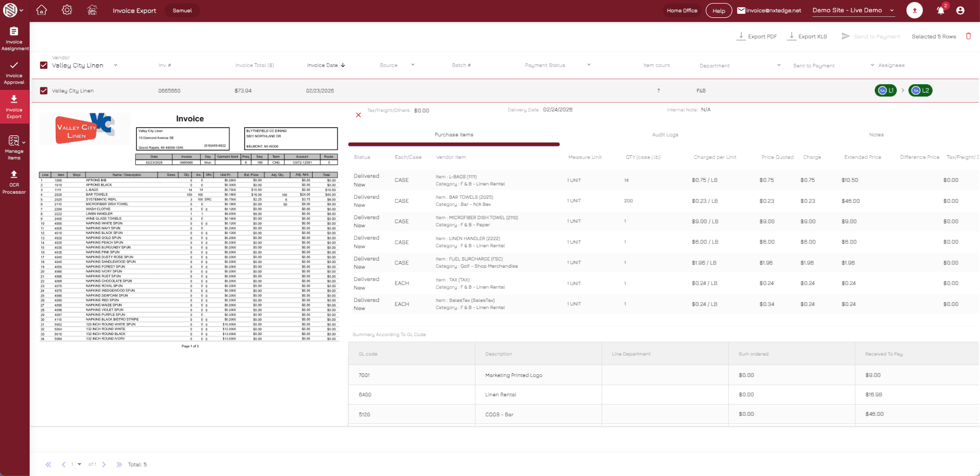Open the Demo Site - Live Demo dropdown
The image size is (980, 476).
coord(853,10)
